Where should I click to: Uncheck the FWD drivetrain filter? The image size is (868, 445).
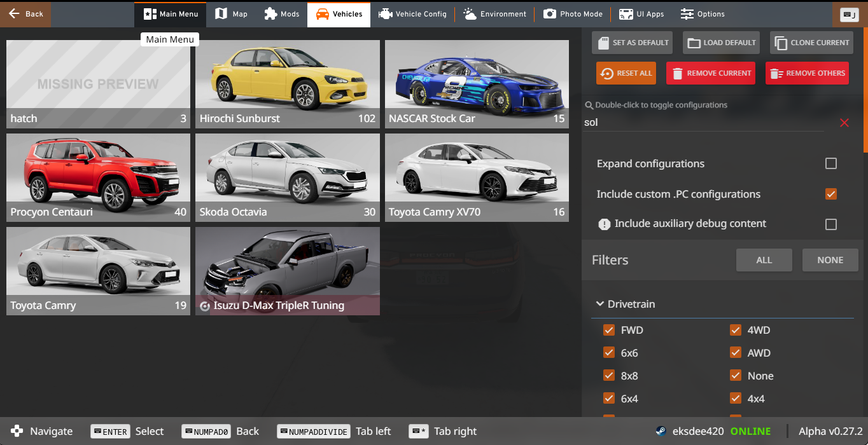pos(609,330)
